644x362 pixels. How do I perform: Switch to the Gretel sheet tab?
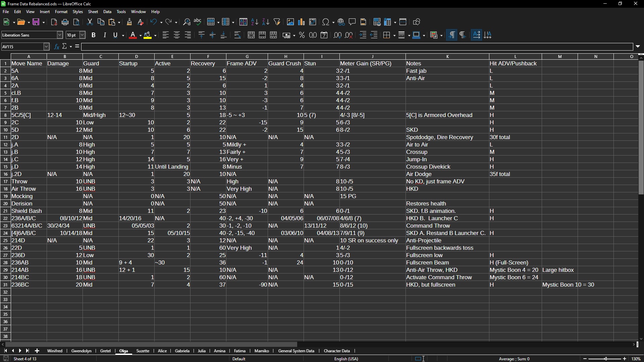pyautogui.click(x=105, y=351)
